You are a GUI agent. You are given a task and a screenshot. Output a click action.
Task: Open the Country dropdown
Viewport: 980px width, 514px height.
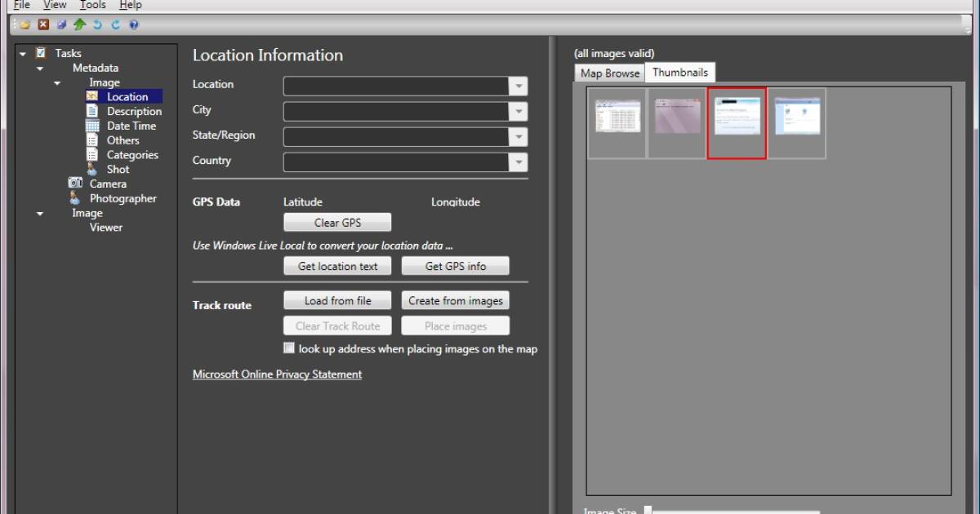click(x=518, y=162)
